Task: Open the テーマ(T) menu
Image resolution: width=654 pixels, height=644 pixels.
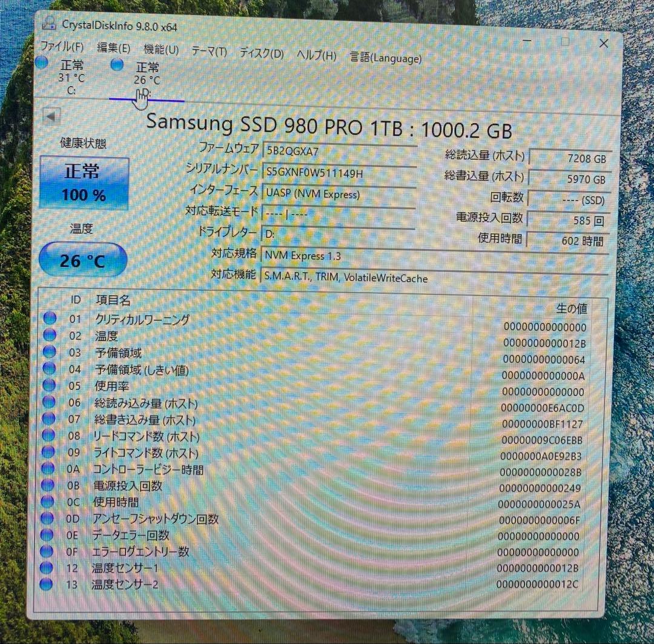Action: coord(209,51)
